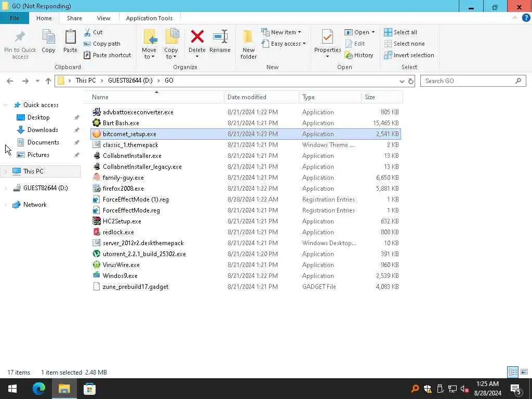Collapse the ribbon with the chevron
The height and width of the screenshot is (399, 532).
[515, 18]
